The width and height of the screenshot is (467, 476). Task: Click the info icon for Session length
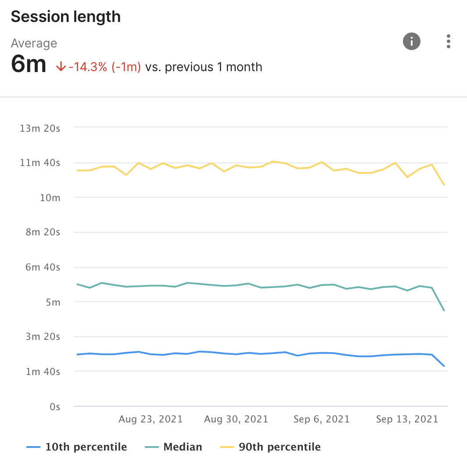[411, 41]
